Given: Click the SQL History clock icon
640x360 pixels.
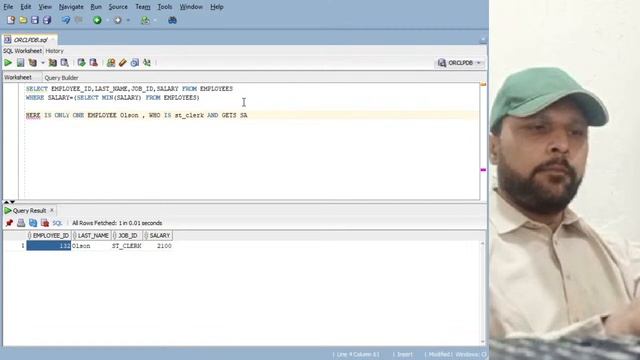Looking at the screenshot, I should (x=135, y=62).
